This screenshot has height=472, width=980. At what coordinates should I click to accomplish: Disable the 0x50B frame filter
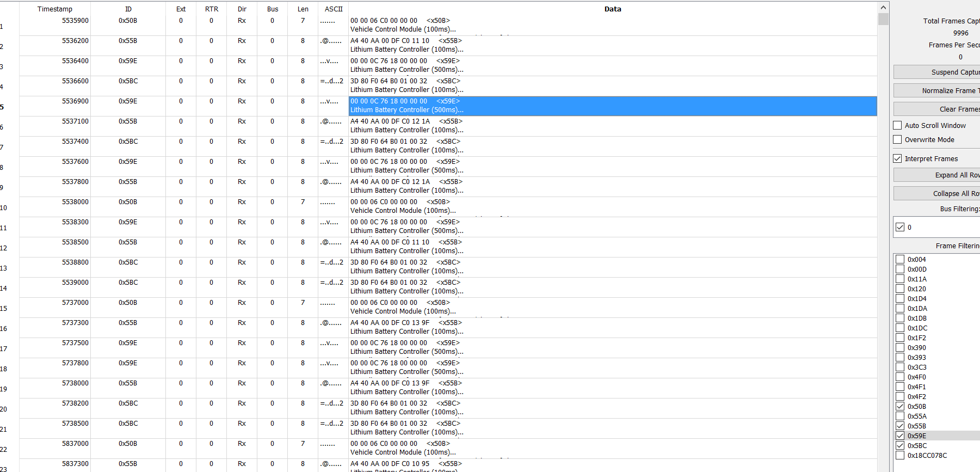pos(900,407)
